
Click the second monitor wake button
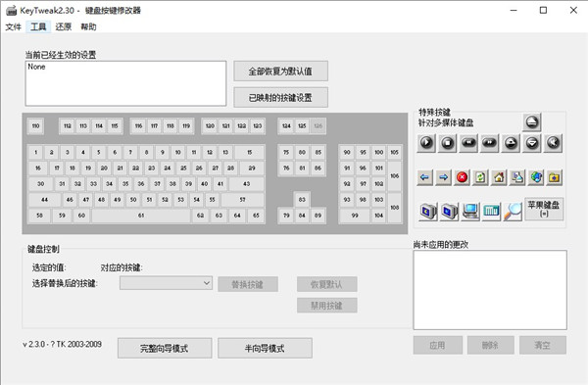pos(449,211)
